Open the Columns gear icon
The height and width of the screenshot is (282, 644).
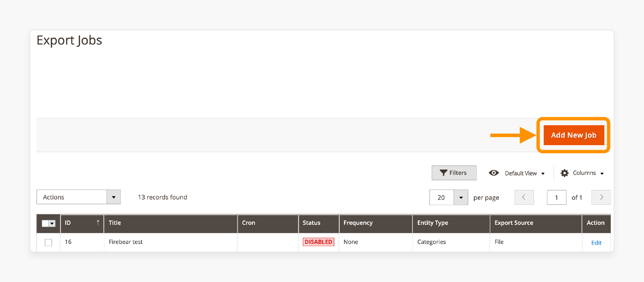564,173
